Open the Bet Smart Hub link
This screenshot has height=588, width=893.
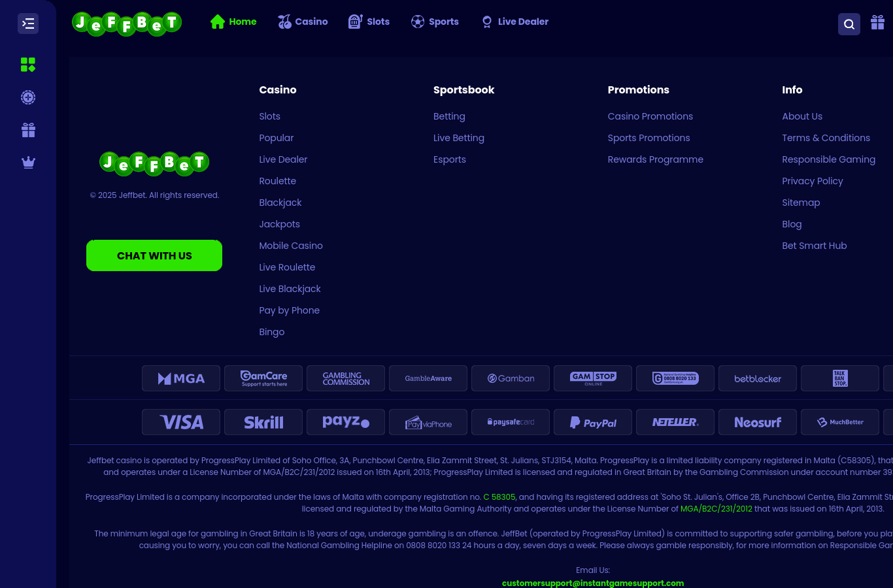[x=815, y=246]
